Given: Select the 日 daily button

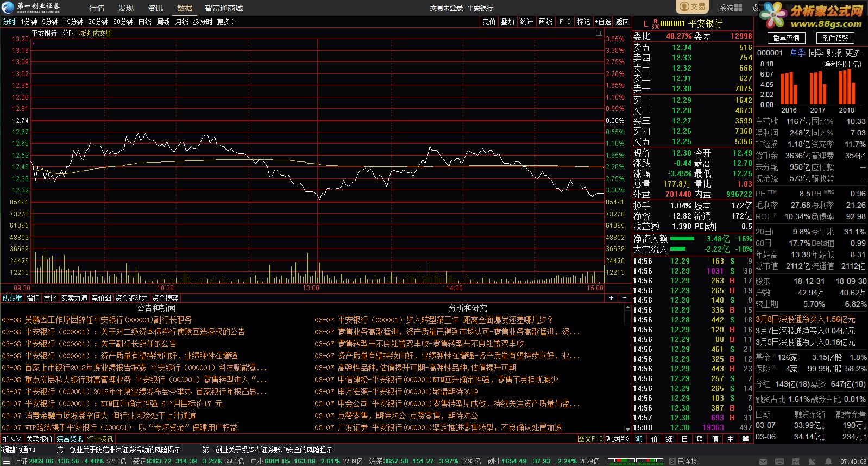Looking at the screenshot, I should click(685, 438).
